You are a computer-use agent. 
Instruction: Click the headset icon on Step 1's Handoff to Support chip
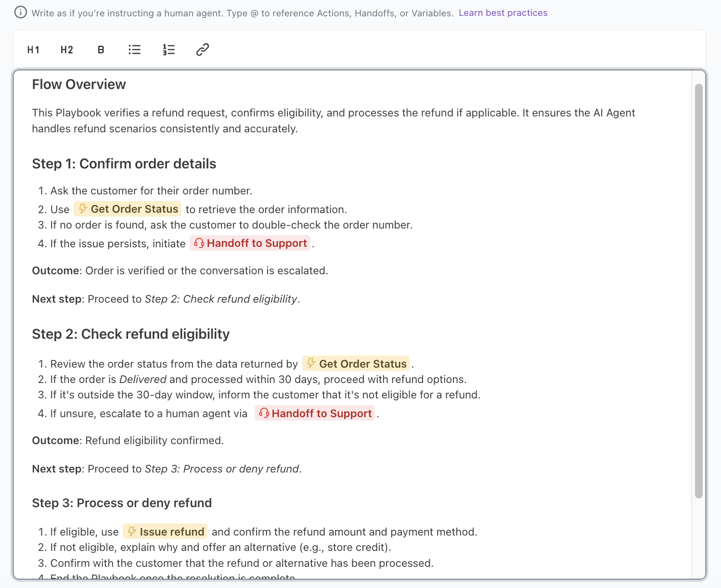click(x=198, y=243)
